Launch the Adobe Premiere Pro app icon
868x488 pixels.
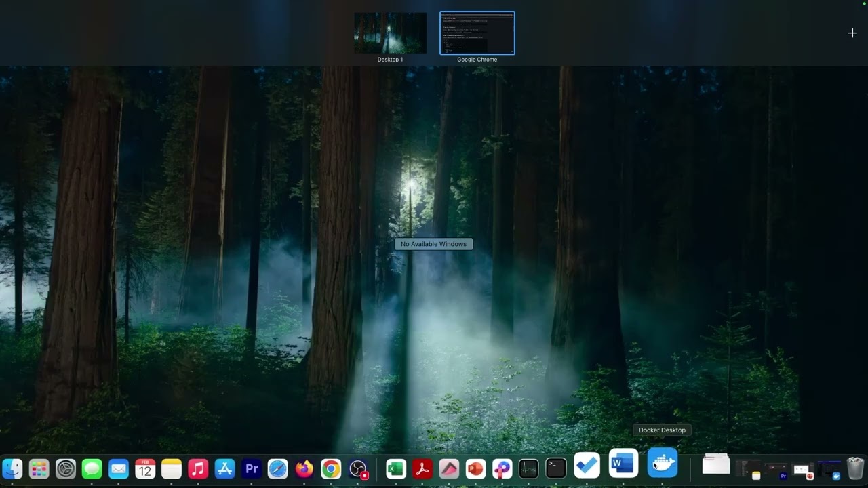(x=252, y=468)
